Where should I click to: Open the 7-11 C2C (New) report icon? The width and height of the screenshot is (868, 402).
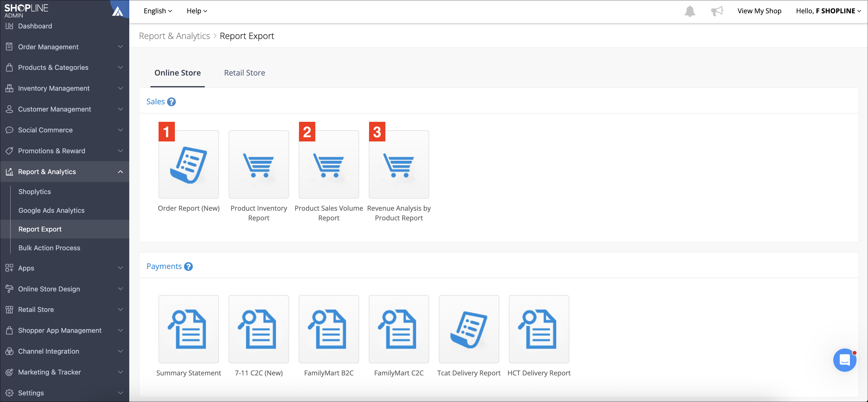pyautogui.click(x=259, y=329)
